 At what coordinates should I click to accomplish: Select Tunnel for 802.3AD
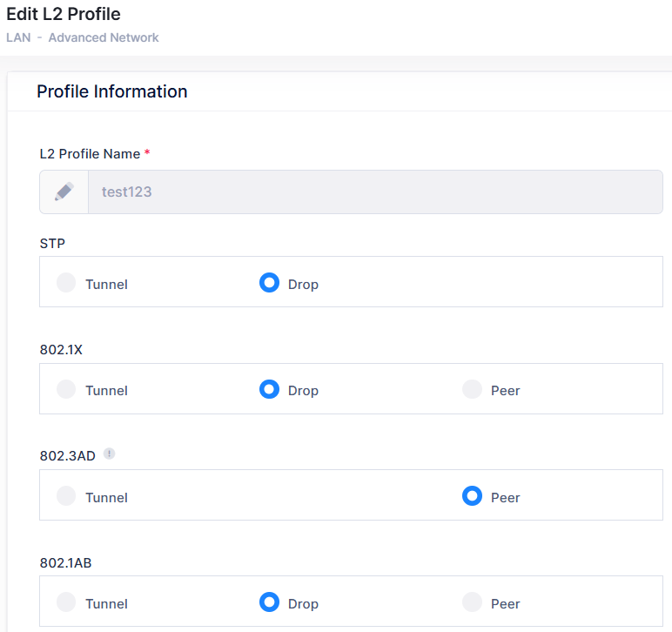tap(66, 496)
